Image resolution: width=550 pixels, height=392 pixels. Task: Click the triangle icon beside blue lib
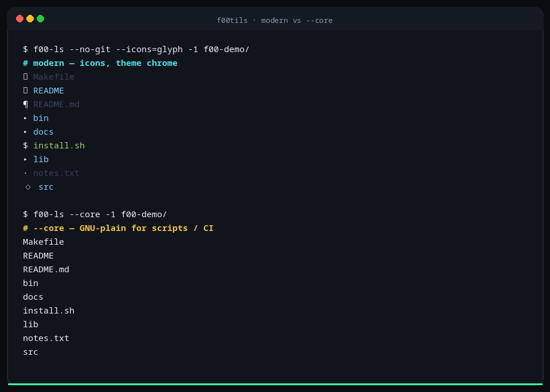[x=25, y=159]
